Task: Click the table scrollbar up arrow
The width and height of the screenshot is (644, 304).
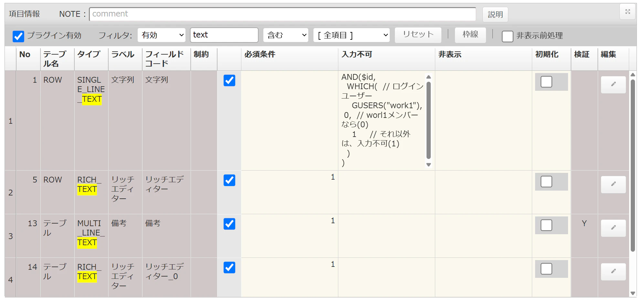Action: coord(633,75)
